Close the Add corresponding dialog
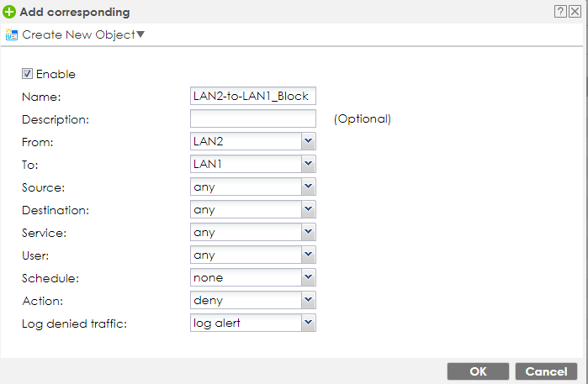Image resolution: width=588 pixels, height=384 pixels. [x=575, y=12]
